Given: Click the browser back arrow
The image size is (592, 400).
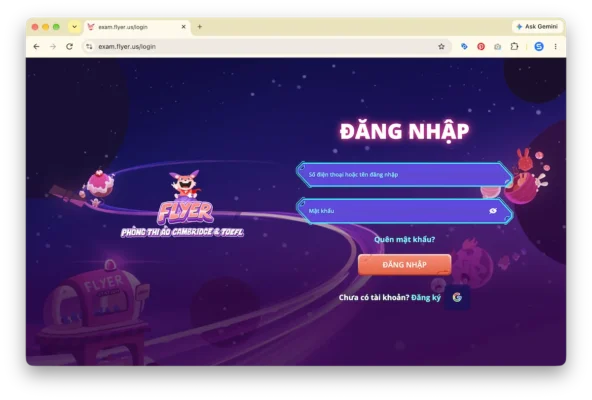Looking at the screenshot, I should tap(36, 46).
